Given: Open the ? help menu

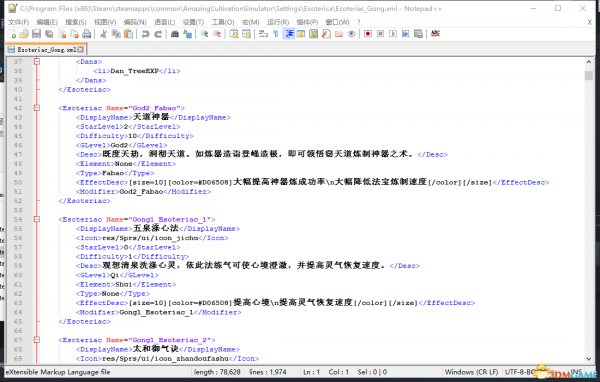Looking at the screenshot, I should pos(359,22).
